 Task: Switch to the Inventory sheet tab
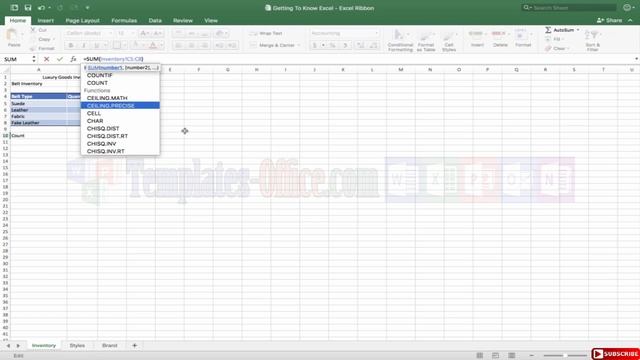[x=44, y=345]
